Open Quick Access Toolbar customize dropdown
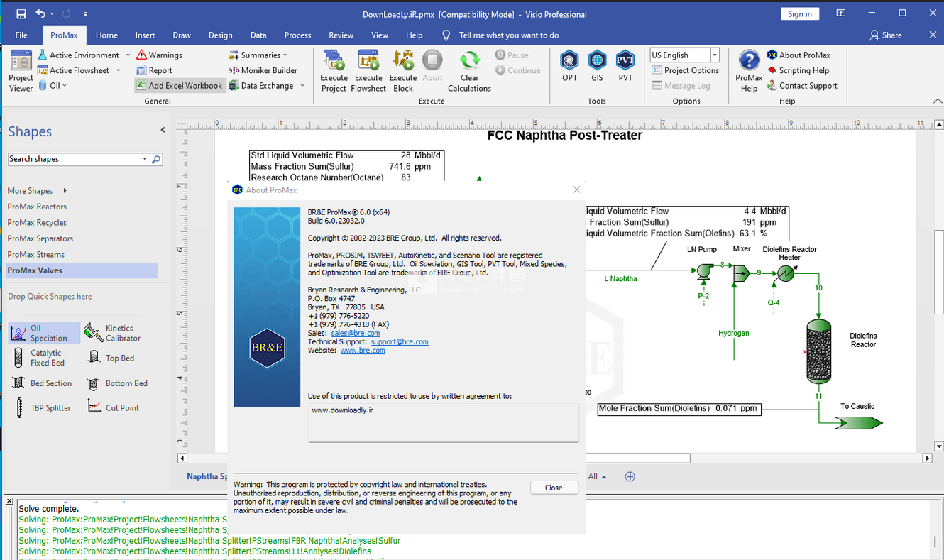The image size is (944, 560). coord(85,13)
